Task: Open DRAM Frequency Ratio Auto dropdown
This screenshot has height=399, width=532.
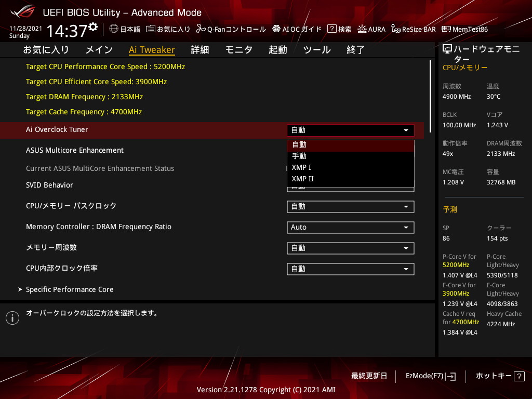Action: (351, 228)
